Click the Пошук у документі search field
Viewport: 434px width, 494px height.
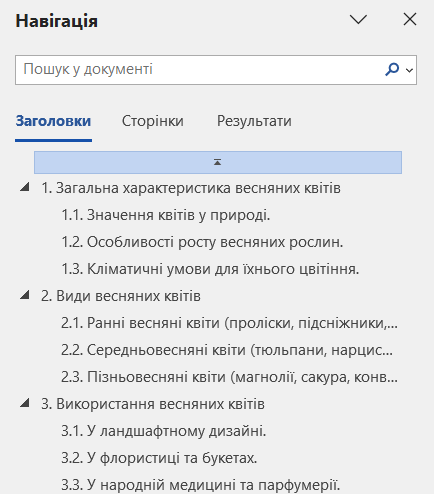tap(199, 70)
